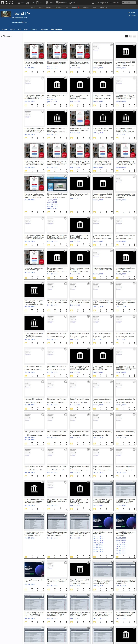Favorite the Java4Life profile
Viewport: 138px width, 644px height.
point(133,15)
